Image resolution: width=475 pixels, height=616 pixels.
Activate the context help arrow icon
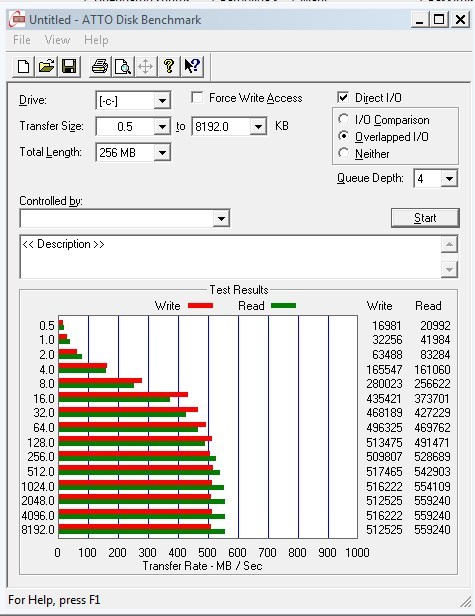pos(192,66)
